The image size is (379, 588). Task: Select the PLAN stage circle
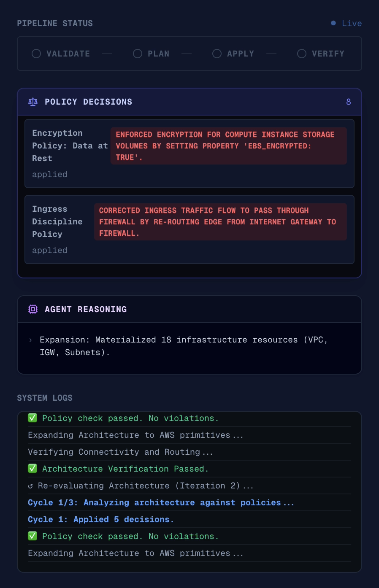pos(138,54)
